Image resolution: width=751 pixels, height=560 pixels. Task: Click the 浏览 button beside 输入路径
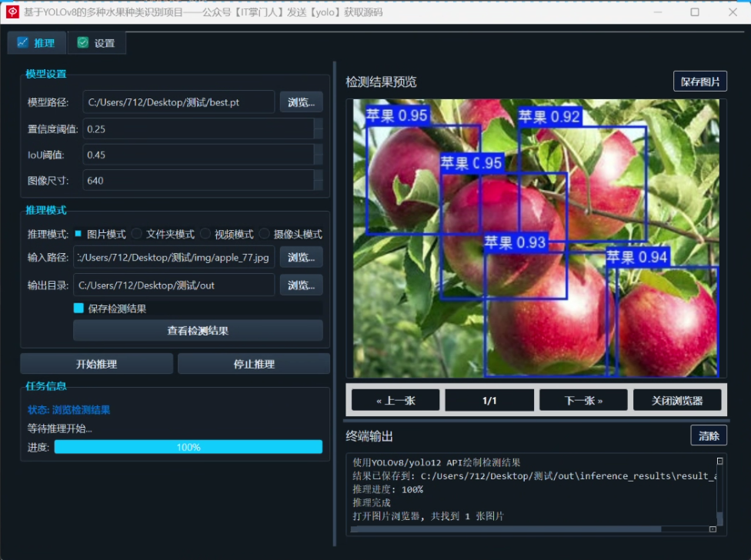click(x=301, y=258)
